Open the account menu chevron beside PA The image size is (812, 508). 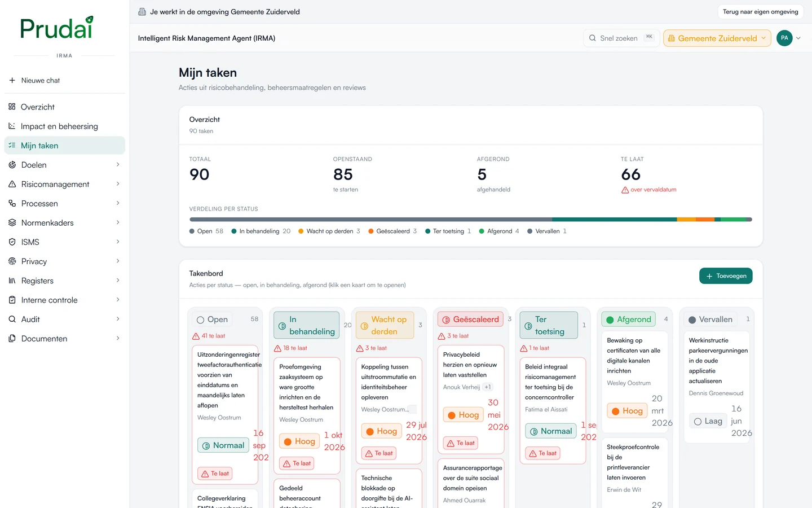click(x=798, y=38)
